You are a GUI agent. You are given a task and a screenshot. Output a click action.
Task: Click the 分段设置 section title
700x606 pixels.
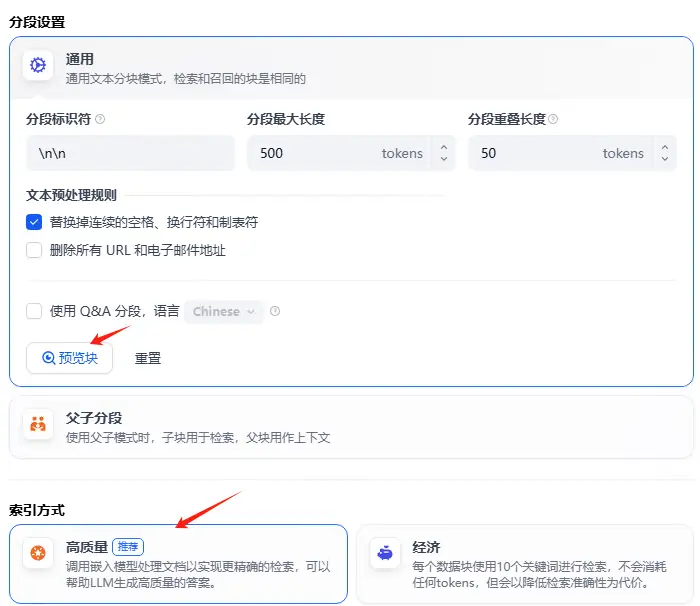(37, 22)
